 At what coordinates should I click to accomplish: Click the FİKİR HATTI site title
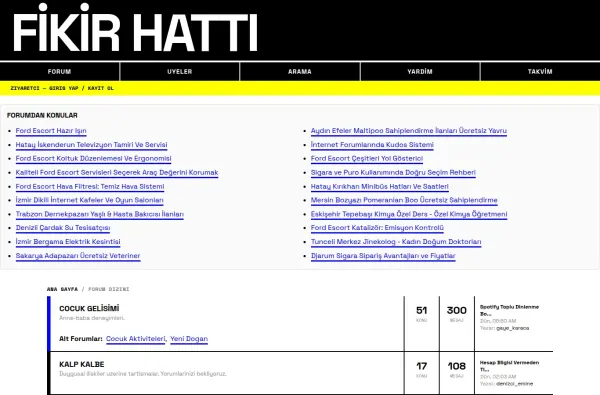point(135,29)
